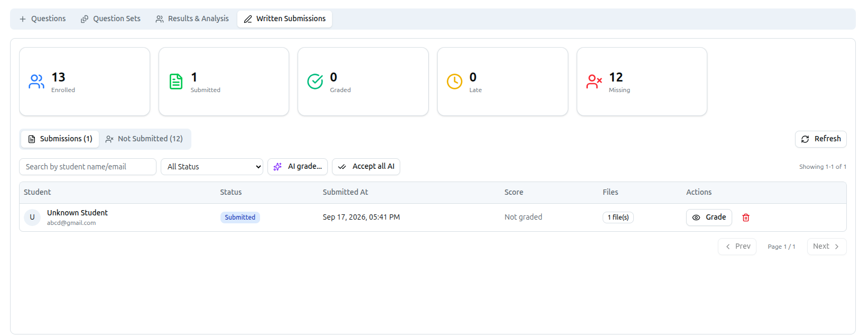Image resolution: width=868 pixels, height=335 pixels.
Task: Select the Written Submissions tab
Action: pos(284,19)
